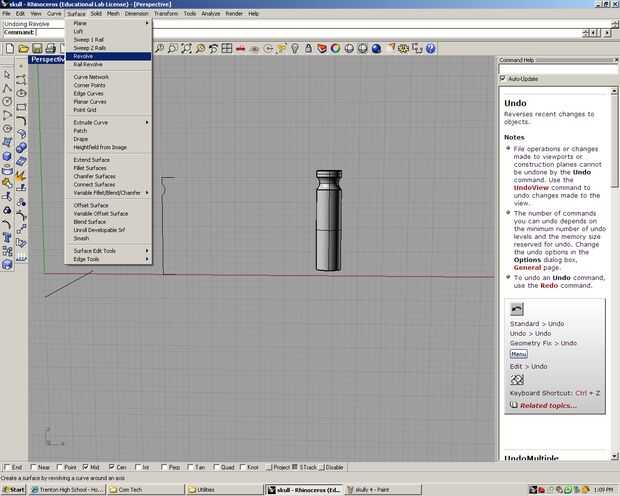Screen dimensions: 620x496
Task: Choose Offset Surface menu entry
Action: (108, 205)
